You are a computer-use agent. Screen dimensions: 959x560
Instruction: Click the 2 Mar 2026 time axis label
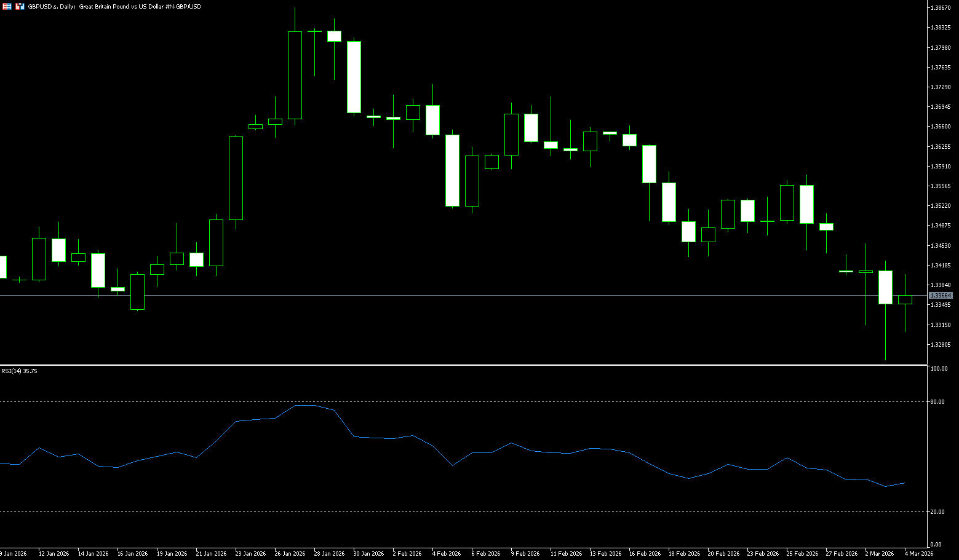coord(880,554)
